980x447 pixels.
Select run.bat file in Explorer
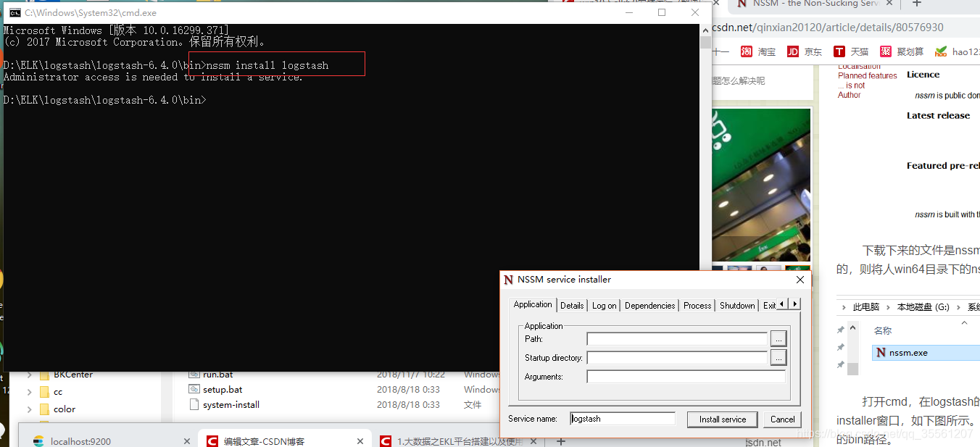point(217,375)
